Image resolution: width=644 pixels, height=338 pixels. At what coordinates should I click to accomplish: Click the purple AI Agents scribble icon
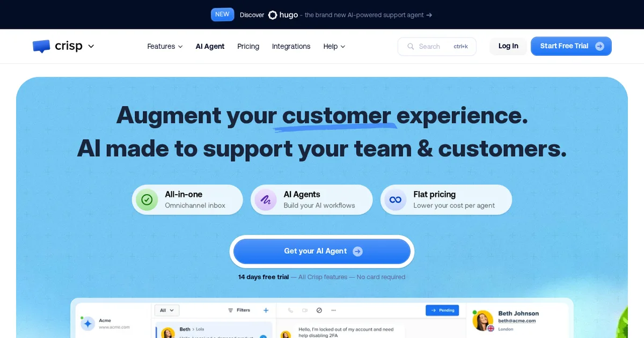coord(265,200)
